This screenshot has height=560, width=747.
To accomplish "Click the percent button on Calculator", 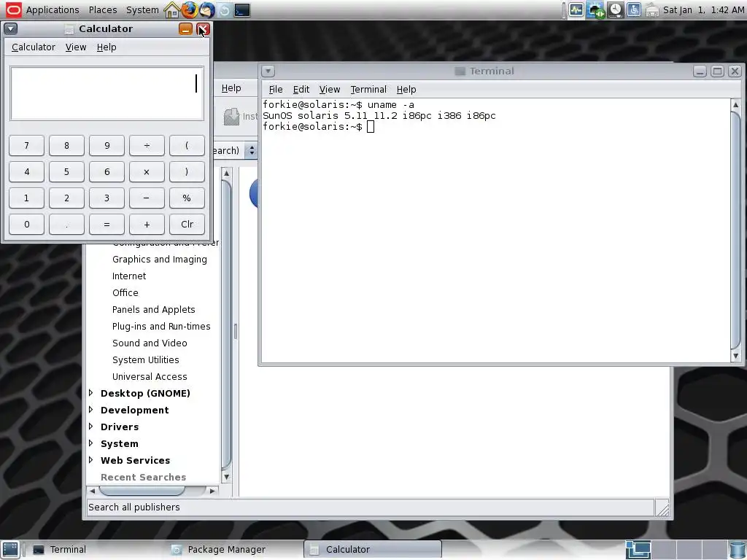I will (187, 198).
